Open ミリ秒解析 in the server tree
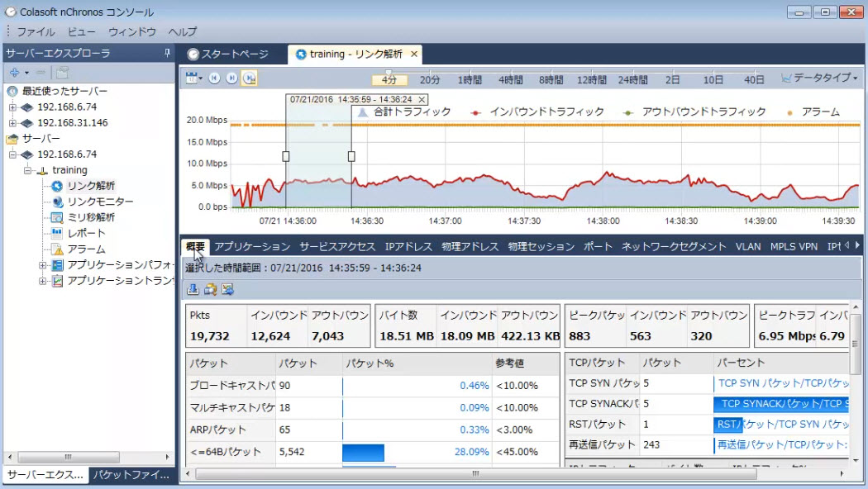The height and width of the screenshot is (489, 868). (x=91, y=217)
